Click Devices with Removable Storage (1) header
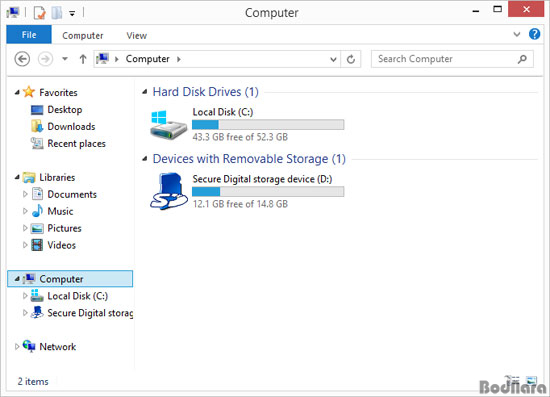The height and width of the screenshot is (397, 550). pos(249,159)
